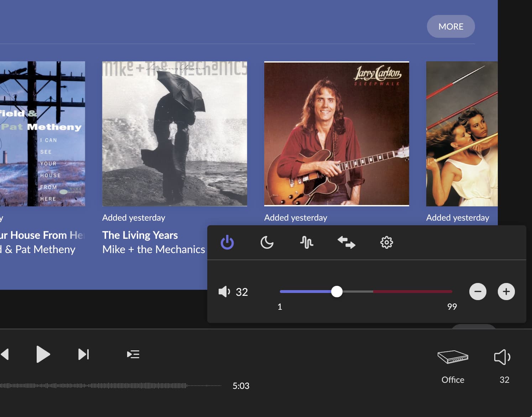
Task: Click The Living Years title link
Action: click(140, 235)
